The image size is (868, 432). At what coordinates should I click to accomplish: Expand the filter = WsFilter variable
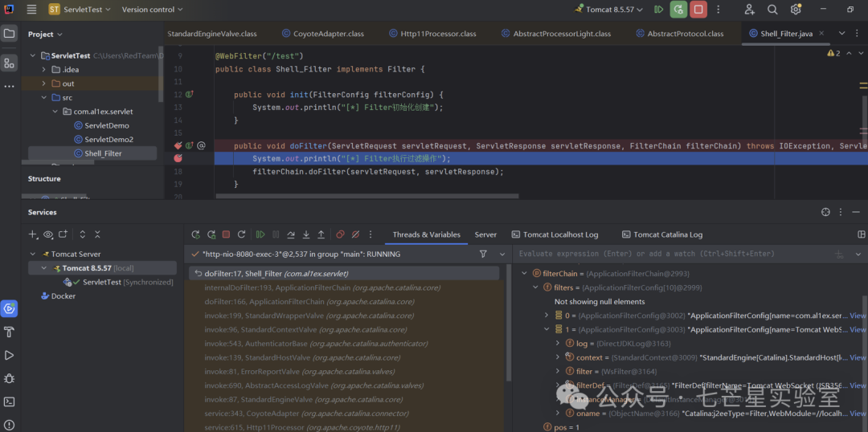[x=558, y=371]
